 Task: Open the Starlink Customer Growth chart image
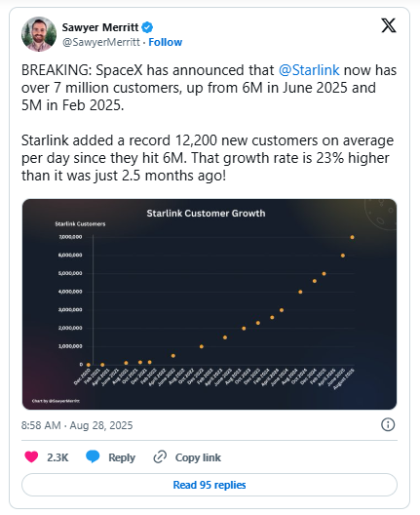[210, 304]
